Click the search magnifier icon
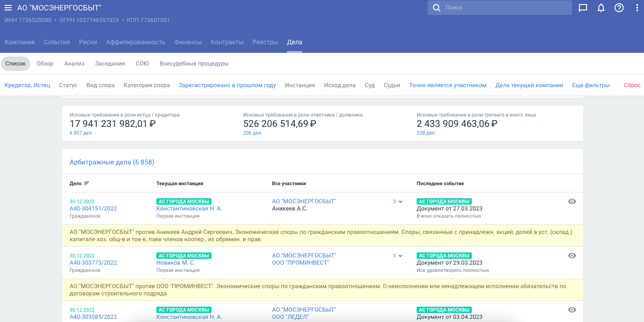This screenshot has width=644, height=322. point(437,8)
